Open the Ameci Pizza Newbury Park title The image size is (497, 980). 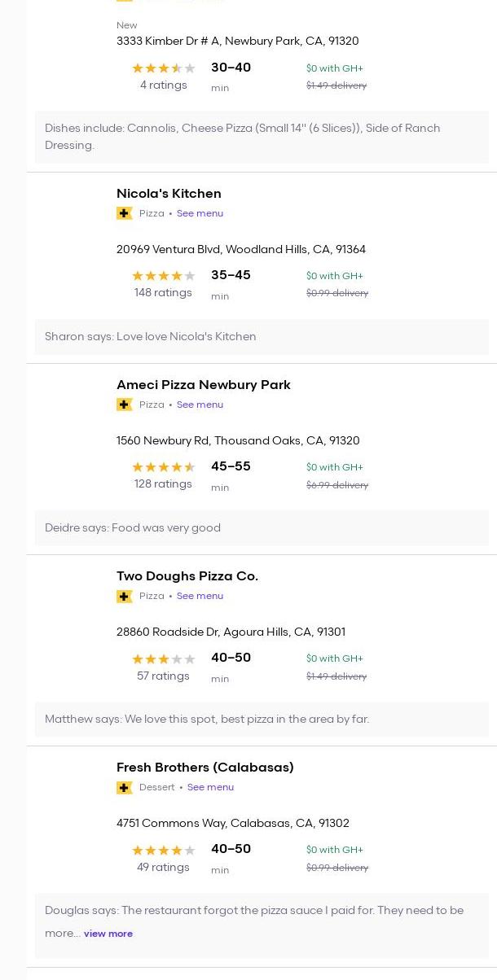pos(203,385)
